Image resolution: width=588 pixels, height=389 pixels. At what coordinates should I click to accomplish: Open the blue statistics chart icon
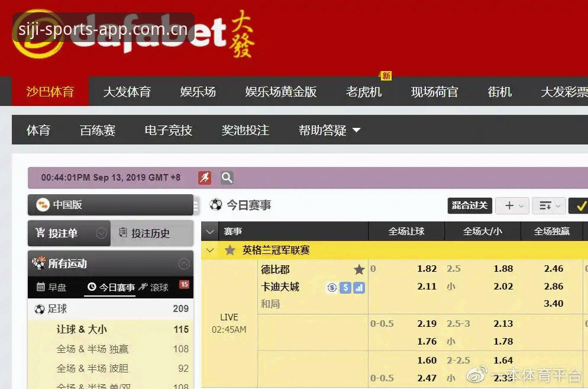tap(359, 288)
